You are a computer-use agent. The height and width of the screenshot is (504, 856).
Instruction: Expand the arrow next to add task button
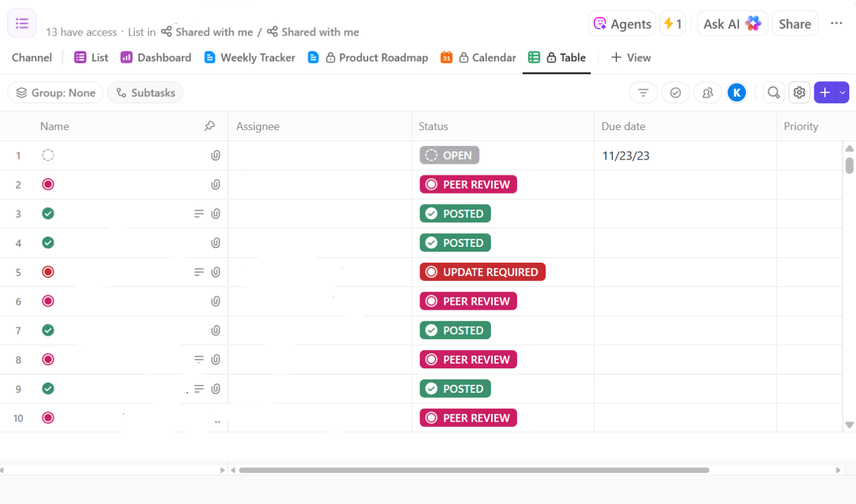click(843, 93)
